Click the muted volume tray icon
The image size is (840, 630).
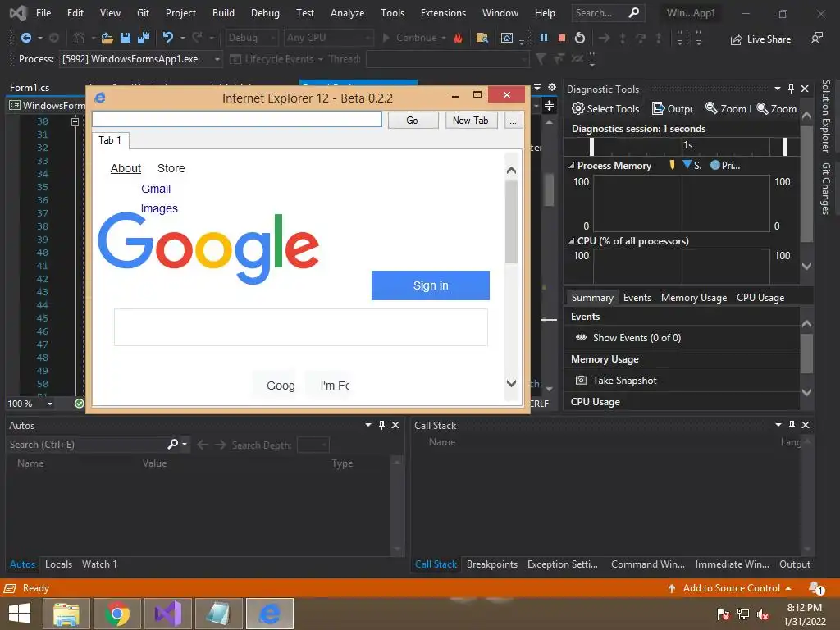pyautogui.click(x=762, y=614)
